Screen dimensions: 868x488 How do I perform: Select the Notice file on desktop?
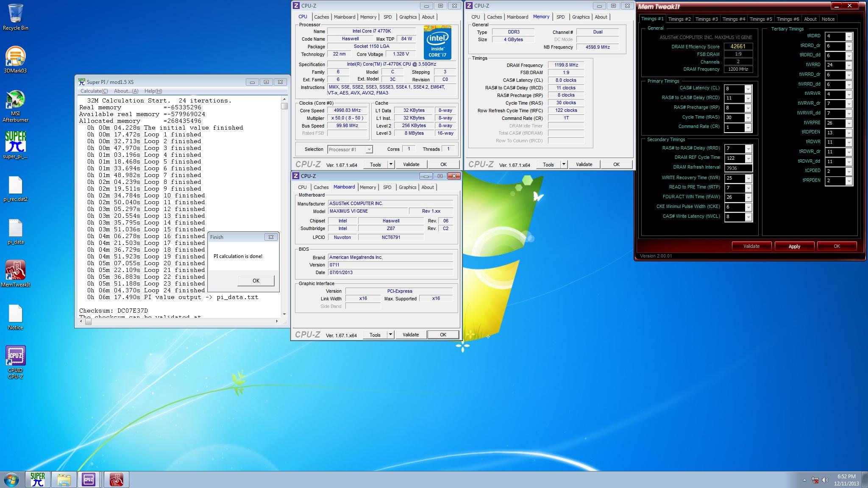[15, 317]
